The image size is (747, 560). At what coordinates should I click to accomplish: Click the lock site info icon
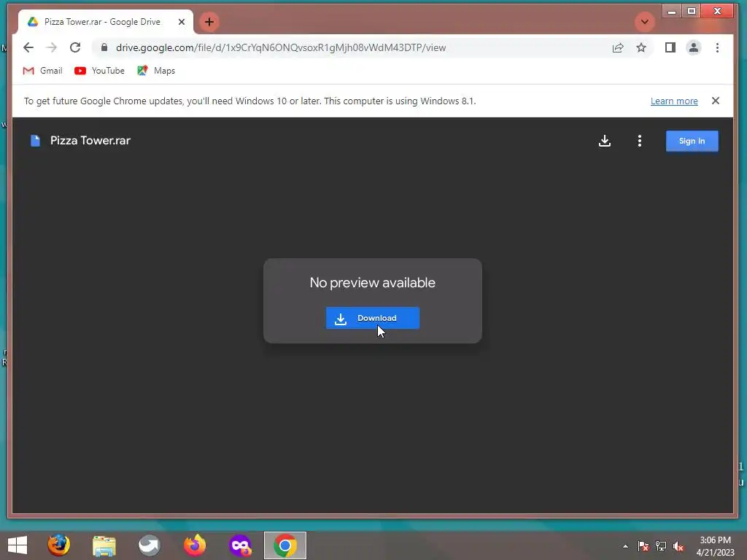point(104,47)
